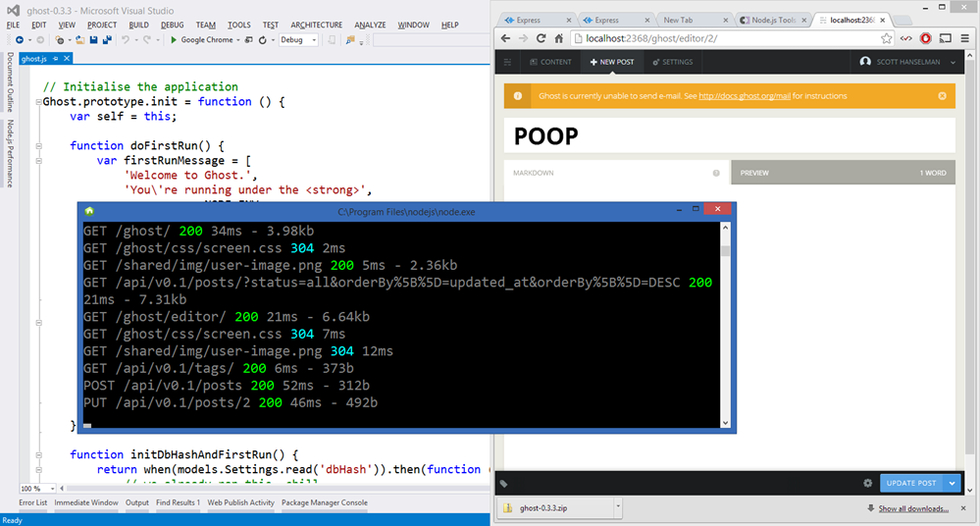Follow the docs.ghost.org/mail link
This screenshot has width=980, height=526.
point(745,96)
